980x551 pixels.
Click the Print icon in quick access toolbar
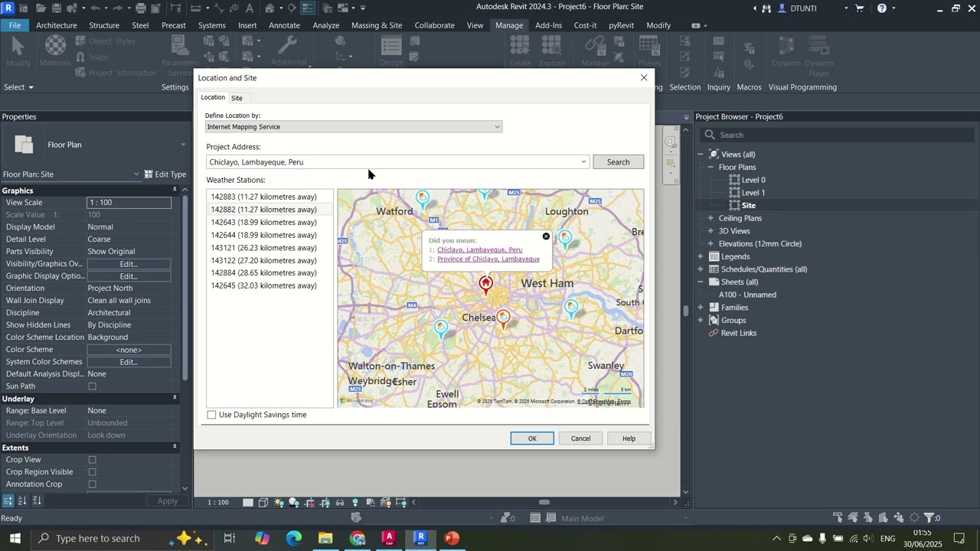point(140,8)
